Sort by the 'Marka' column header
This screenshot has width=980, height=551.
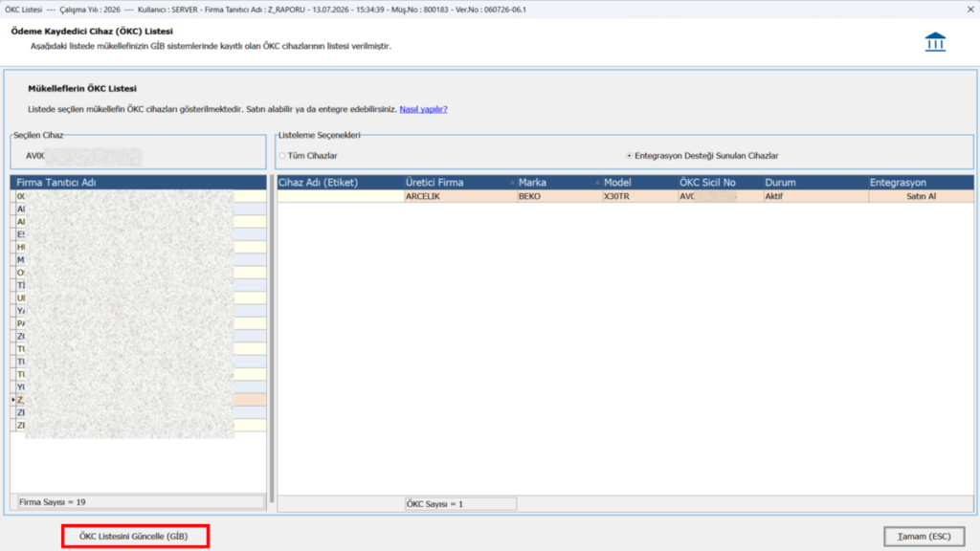559,183
